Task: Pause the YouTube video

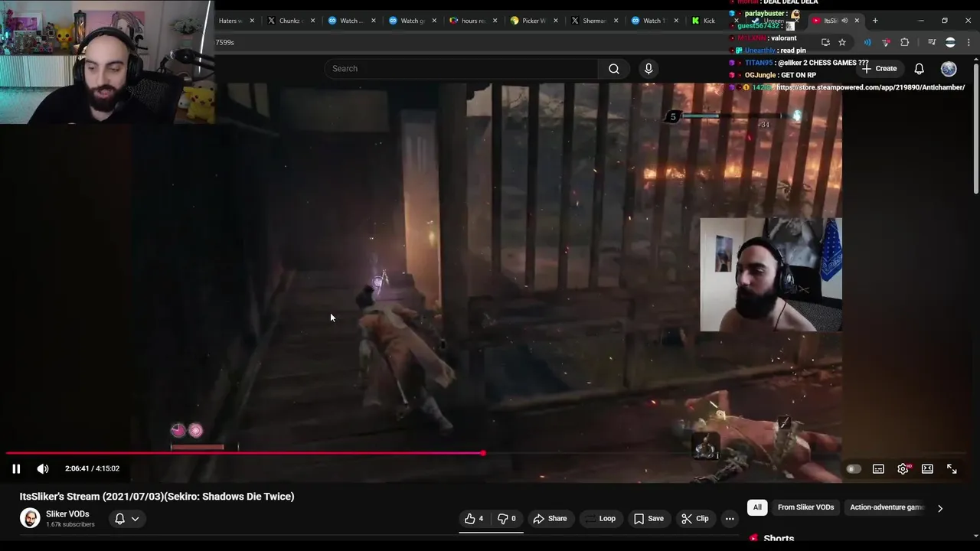Action: [x=16, y=468]
